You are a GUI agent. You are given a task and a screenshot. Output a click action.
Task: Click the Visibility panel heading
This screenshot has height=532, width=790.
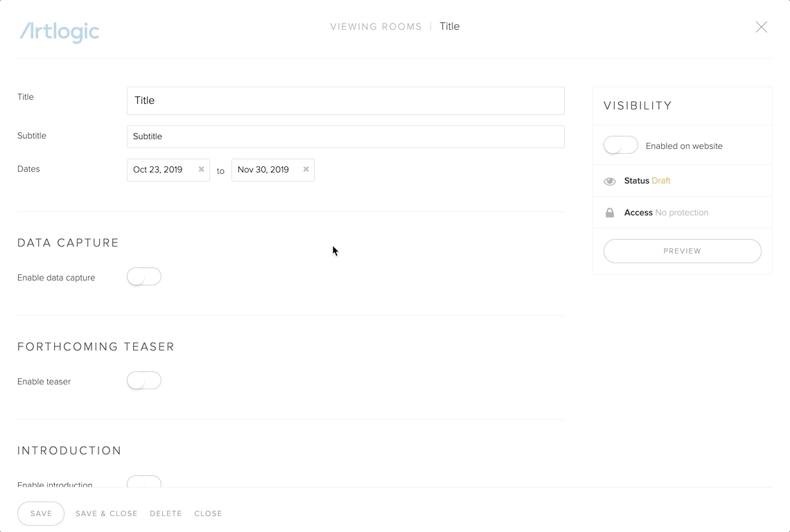(x=638, y=106)
